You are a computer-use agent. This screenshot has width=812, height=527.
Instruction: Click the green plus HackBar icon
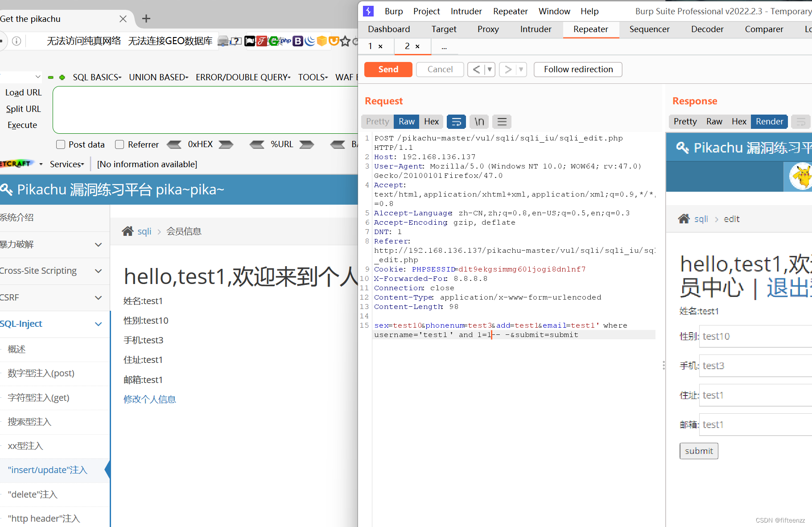coord(62,77)
